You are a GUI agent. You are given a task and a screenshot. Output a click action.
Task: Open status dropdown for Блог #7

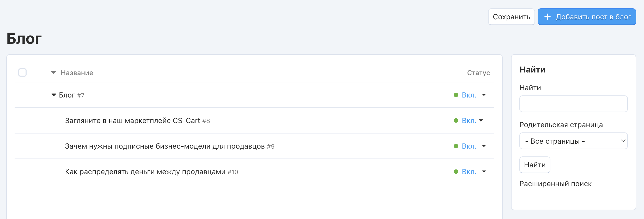pyautogui.click(x=484, y=95)
